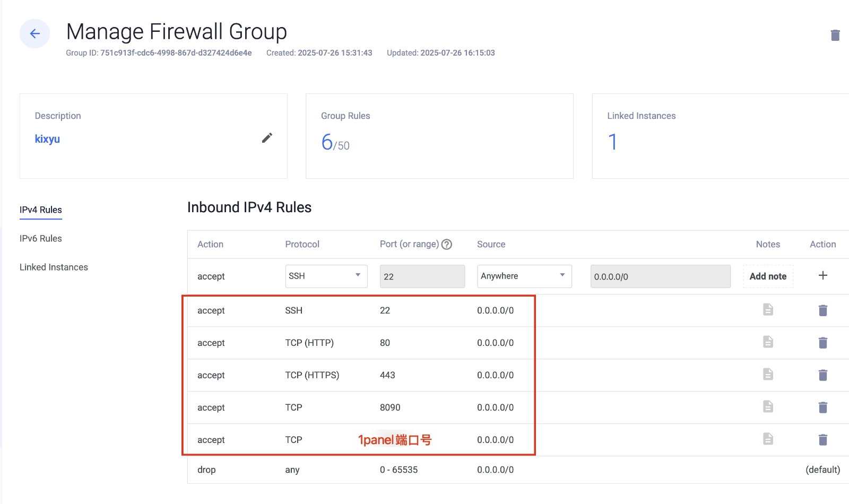Open the SSH protocol dropdown
This screenshot has width=849, height=504.
click(326, 276)
